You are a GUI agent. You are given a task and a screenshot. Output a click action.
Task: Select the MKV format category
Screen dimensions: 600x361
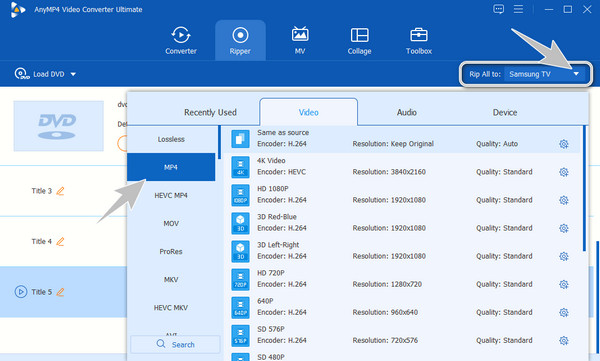pos(171,279)
